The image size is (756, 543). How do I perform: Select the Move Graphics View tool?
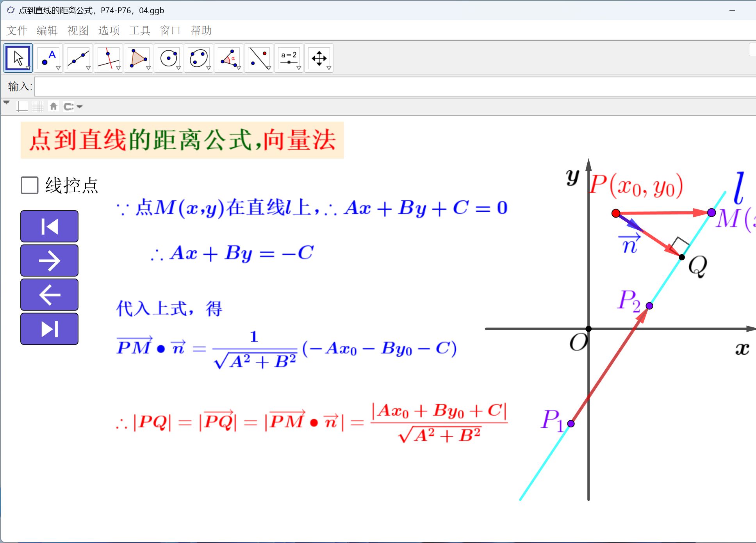pyautogui.click(x=319, y=58)
